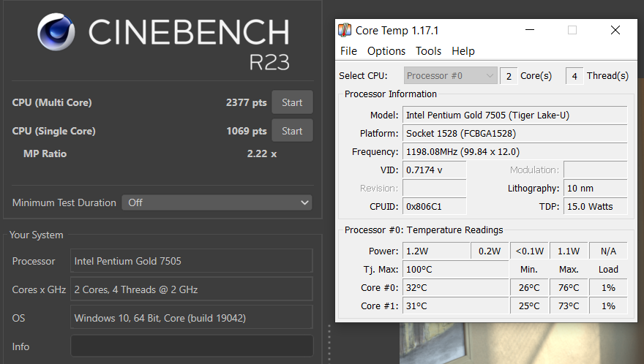The width and height of the screenshot is (644, 364).
Task: Open the Minimum Test Duration dropdown
Action: click(217, 202)
